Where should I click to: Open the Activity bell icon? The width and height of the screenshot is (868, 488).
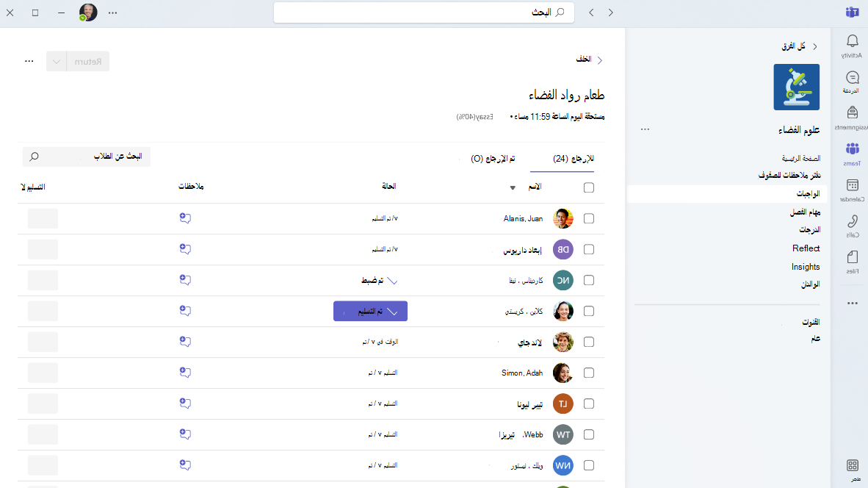click(852, 42)
